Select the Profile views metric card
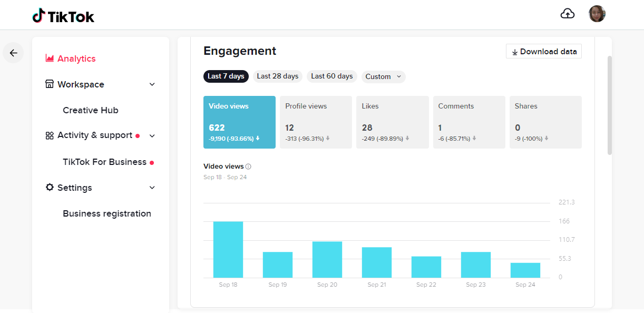Screen dimensions: 644x313 pos(316,122)
